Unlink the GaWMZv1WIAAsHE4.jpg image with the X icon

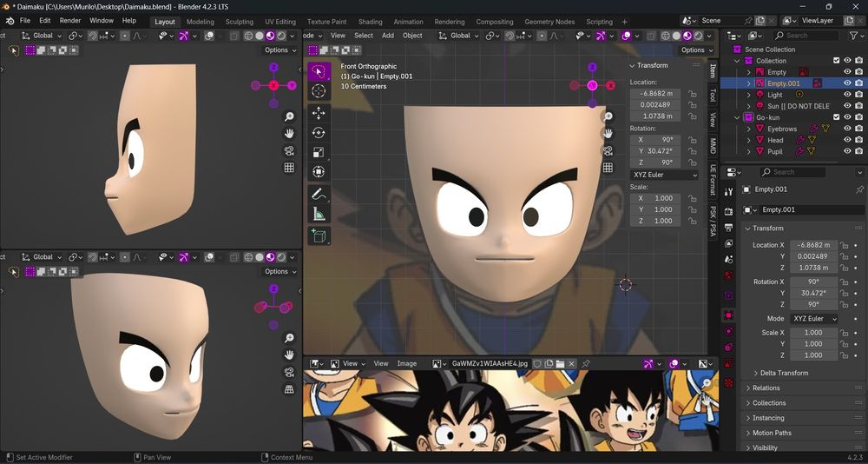click(571, 364)
